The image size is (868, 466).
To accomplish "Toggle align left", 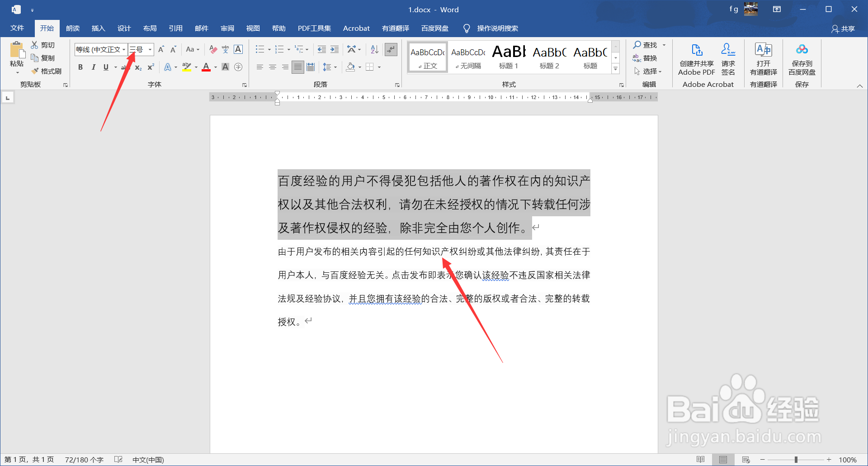I will click(259, 67).
